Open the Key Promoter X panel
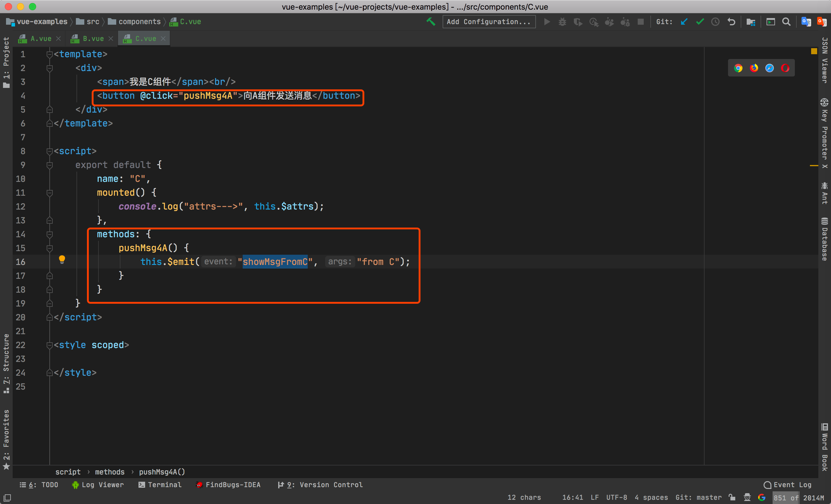Image resolution: width=831 pixels, height=504 pixels. tap(825, 134)
